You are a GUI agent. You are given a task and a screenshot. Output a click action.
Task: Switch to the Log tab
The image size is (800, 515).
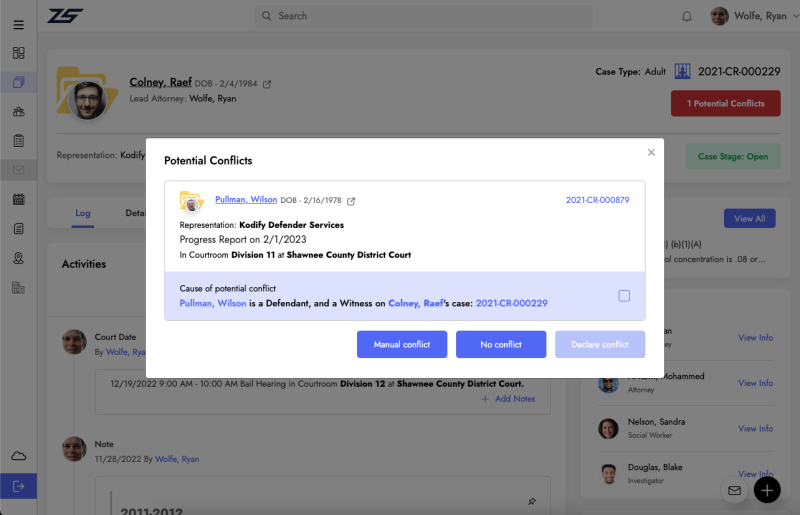point(83,213)
